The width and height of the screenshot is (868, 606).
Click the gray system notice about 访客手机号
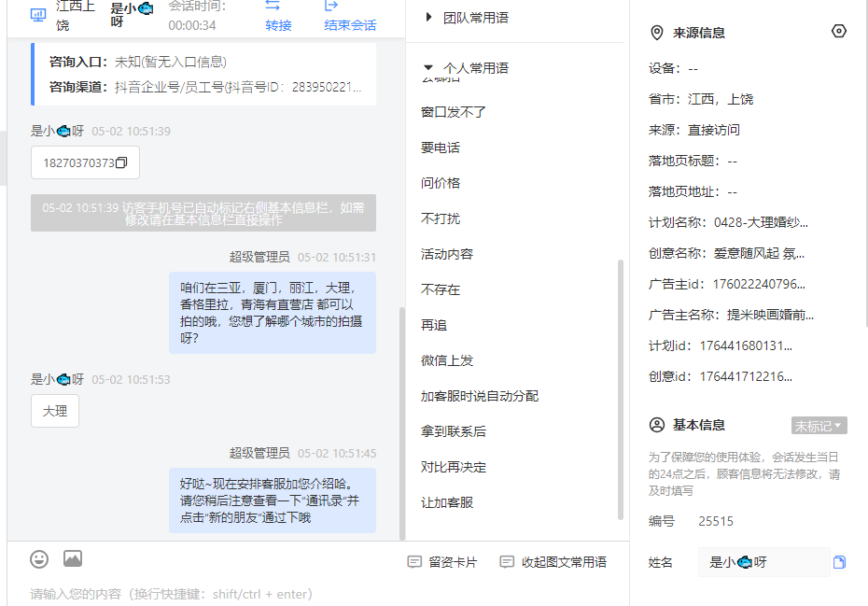(x=203, y=213)
